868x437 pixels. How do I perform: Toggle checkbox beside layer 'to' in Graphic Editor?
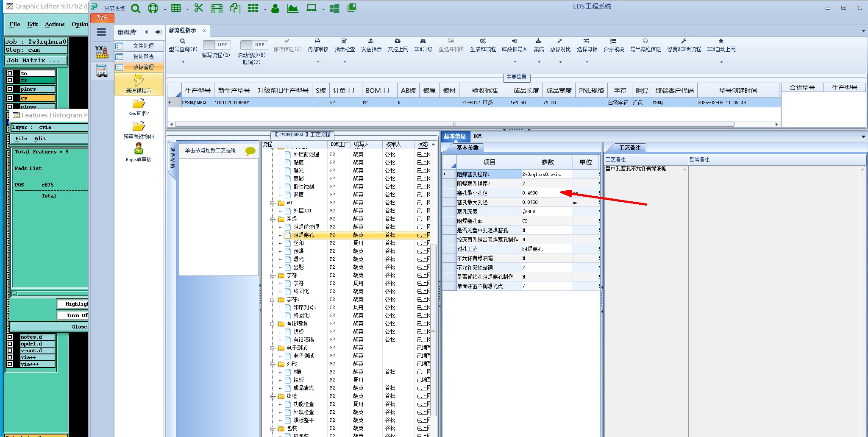[10, 73]
